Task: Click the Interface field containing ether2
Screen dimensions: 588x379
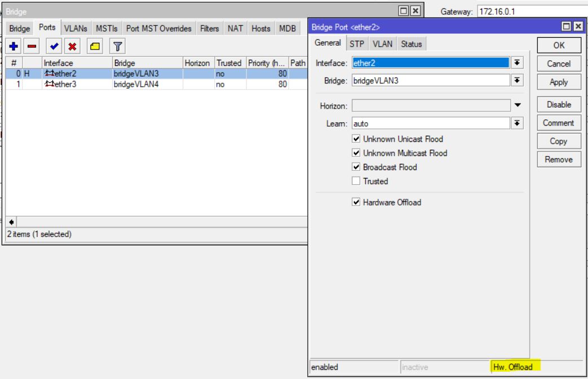Action: coord(431,63)
